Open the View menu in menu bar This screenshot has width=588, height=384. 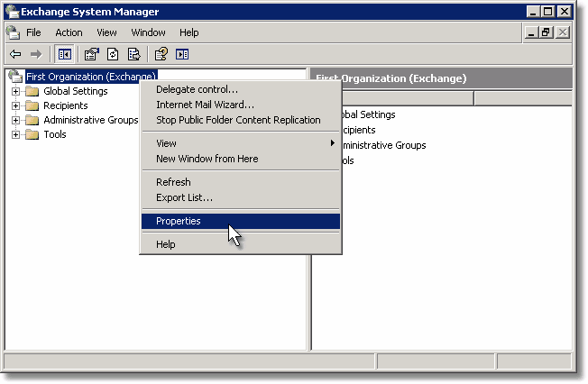pos(106,32)
